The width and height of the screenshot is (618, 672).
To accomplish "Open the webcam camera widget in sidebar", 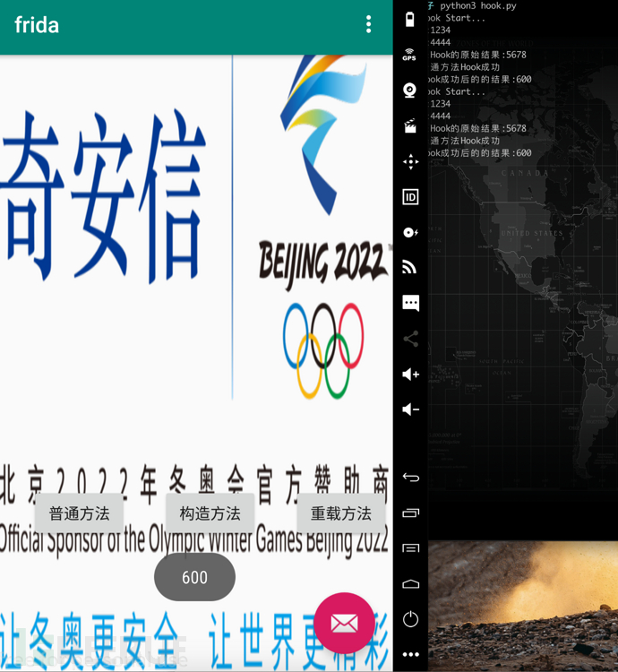I will click(x=410, y=90).
